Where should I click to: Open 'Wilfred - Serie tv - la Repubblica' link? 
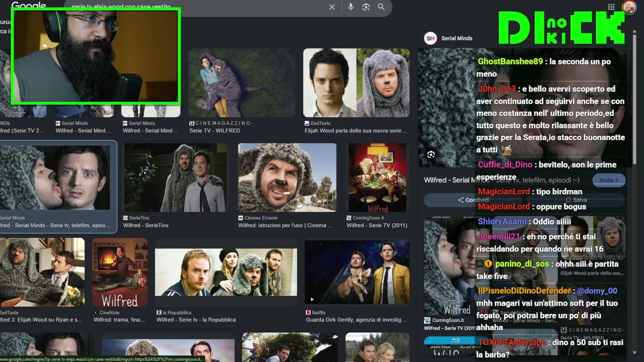click(x=196, y=320)
